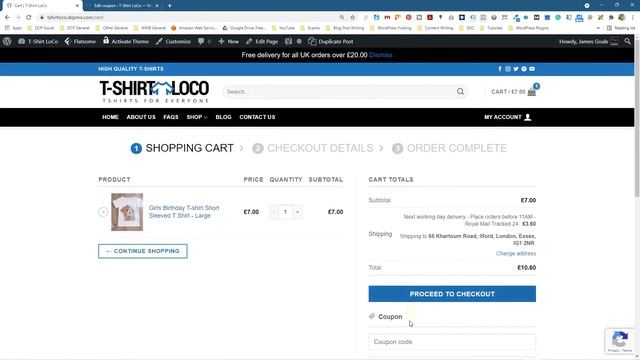The width and height of the screenshot is (640, 360).
Task: Focus the site search field
Action: coord(339,91)
